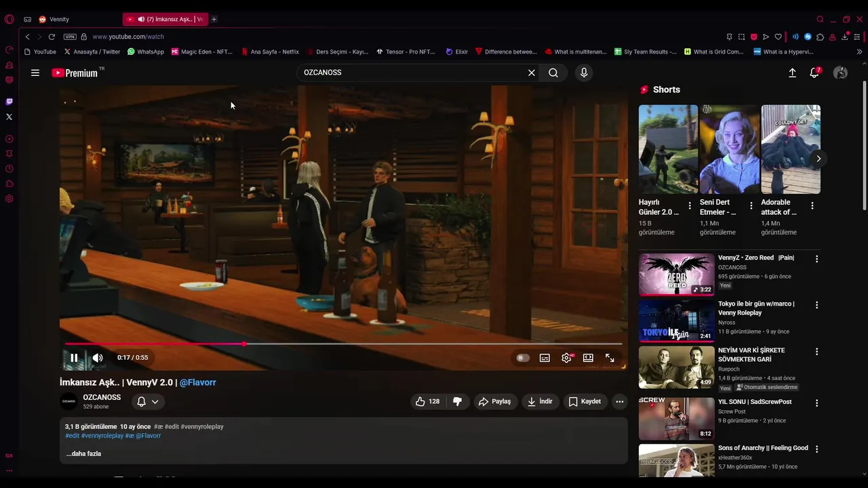Open options for Adorable attack of short
868x488 pixels.
812,205
